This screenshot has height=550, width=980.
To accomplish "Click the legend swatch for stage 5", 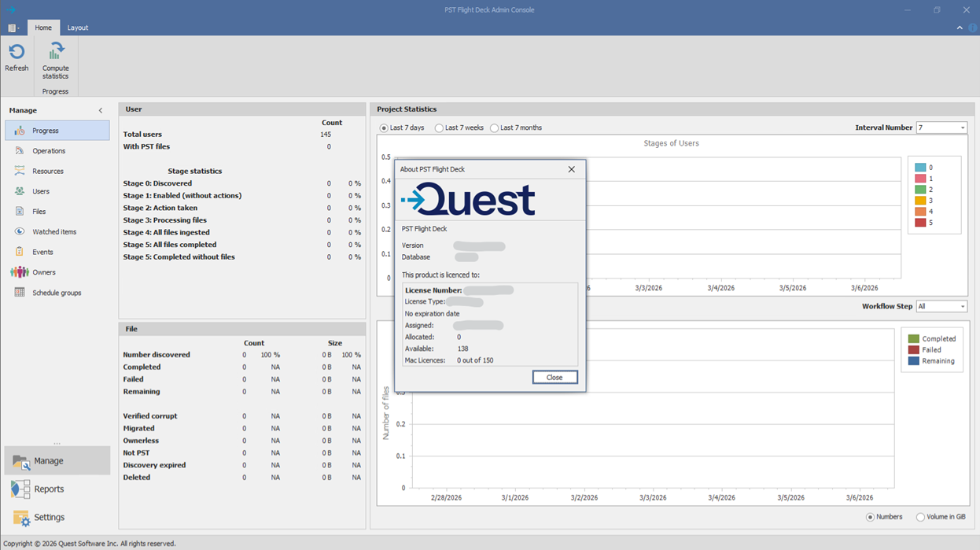I will (919, 223).
